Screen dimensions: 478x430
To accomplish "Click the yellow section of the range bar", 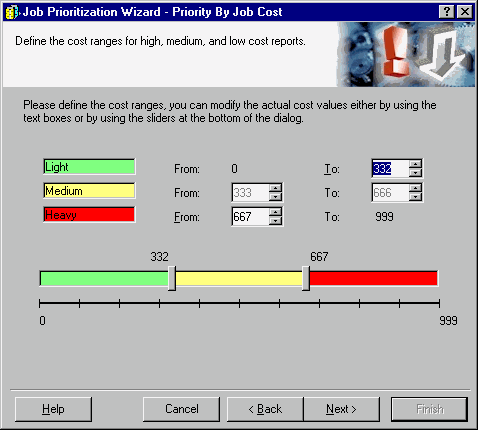I will (239, 278).
